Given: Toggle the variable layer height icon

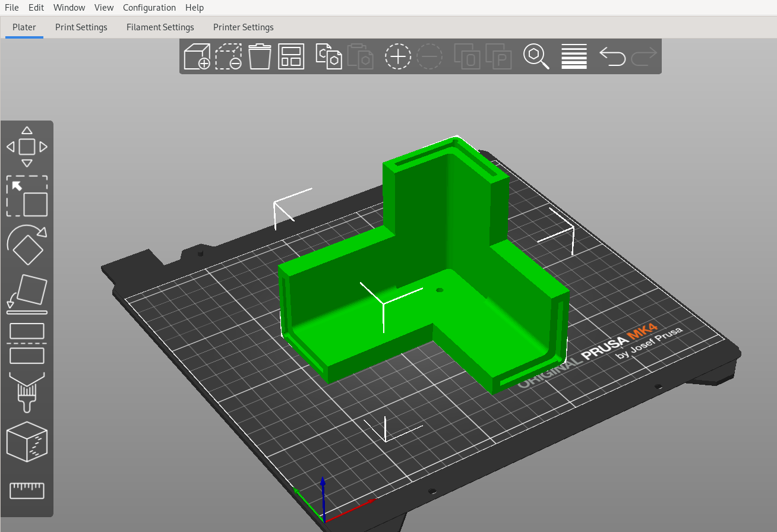Looking at the screenshot, I should pos(574,56).
